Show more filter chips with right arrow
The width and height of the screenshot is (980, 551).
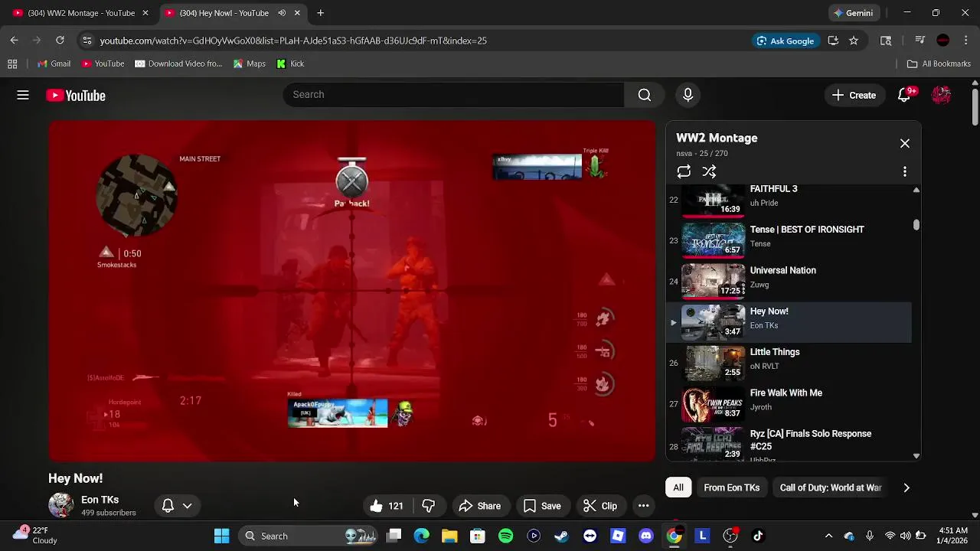(906, 487)
